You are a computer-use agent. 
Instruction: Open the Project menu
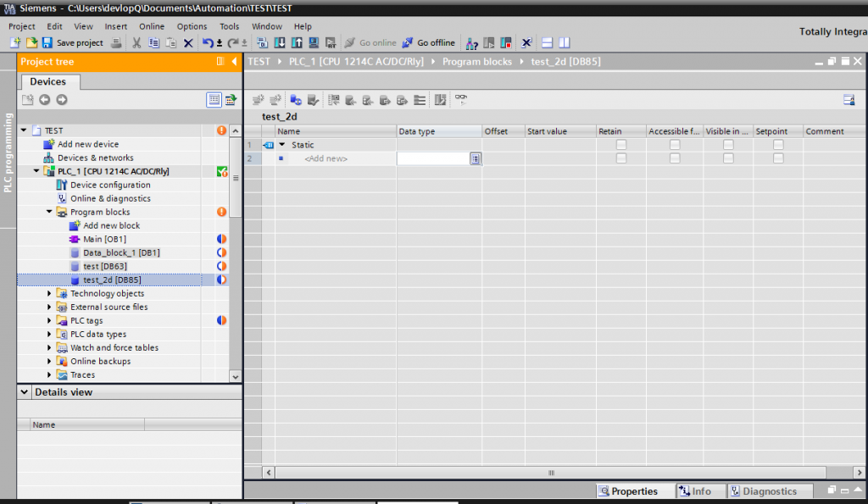21,26
